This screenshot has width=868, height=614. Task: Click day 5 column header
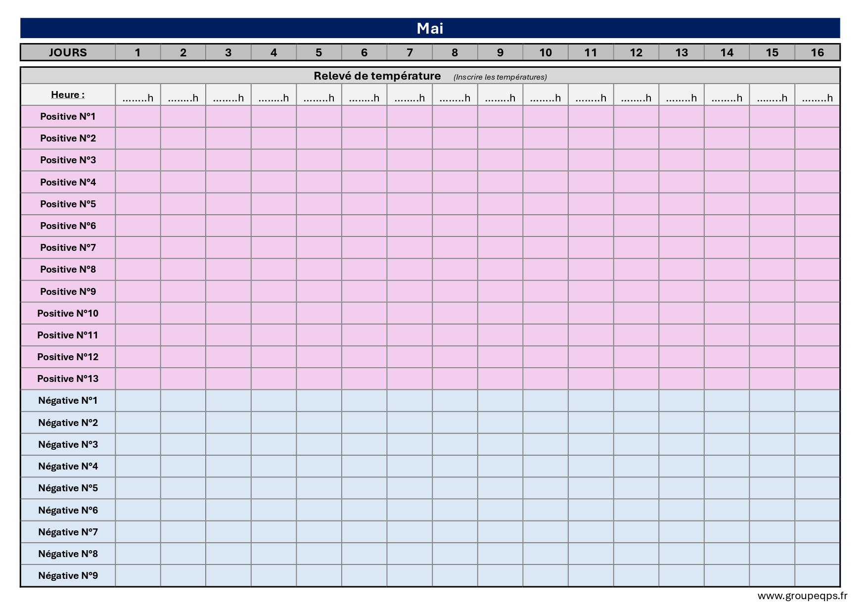[319, 52]
